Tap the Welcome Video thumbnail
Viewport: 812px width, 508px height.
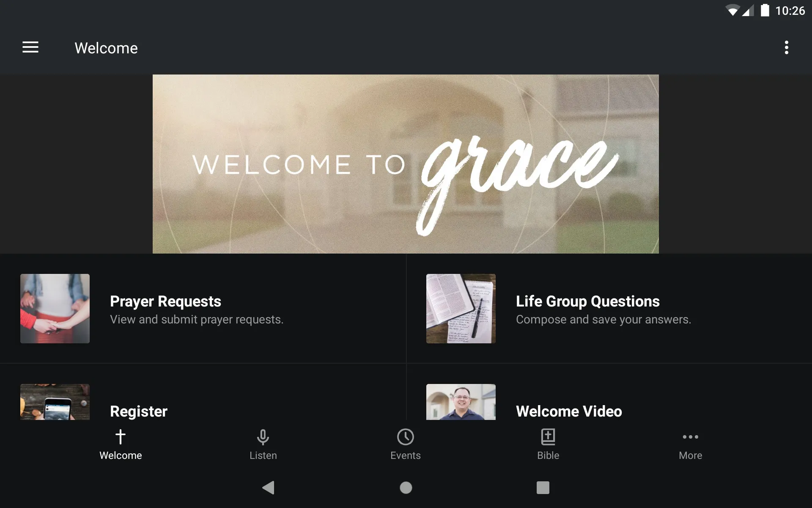[x=461, y=401]
